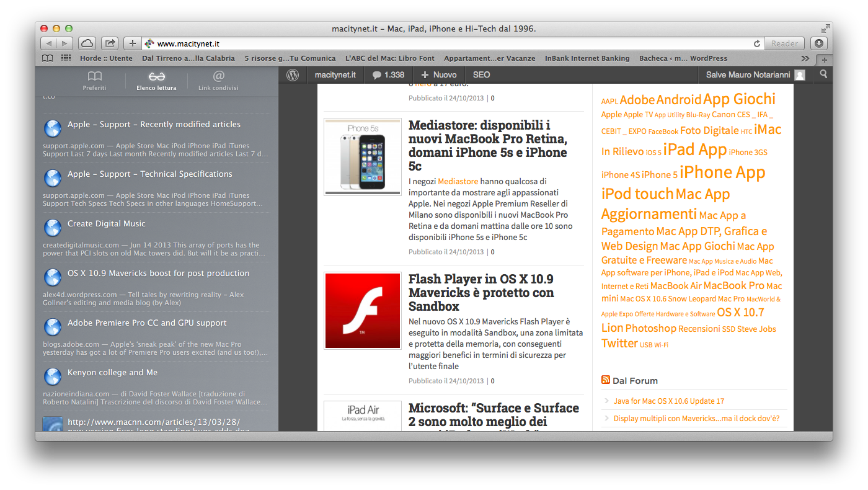The image size is (868, 490).
Task: Click the Reader button in the address bar
Action: click(x=784, y=43)
